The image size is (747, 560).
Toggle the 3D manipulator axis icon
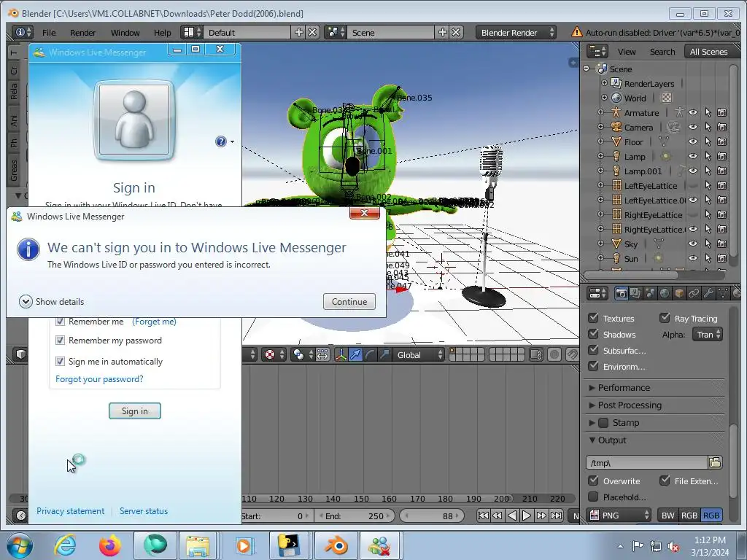(x=341, y=355)
